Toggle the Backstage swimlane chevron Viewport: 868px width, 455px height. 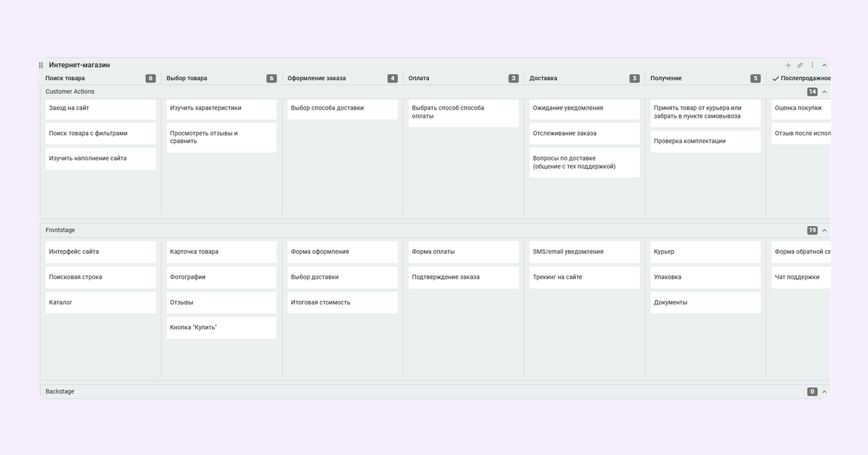click(824, 392)
